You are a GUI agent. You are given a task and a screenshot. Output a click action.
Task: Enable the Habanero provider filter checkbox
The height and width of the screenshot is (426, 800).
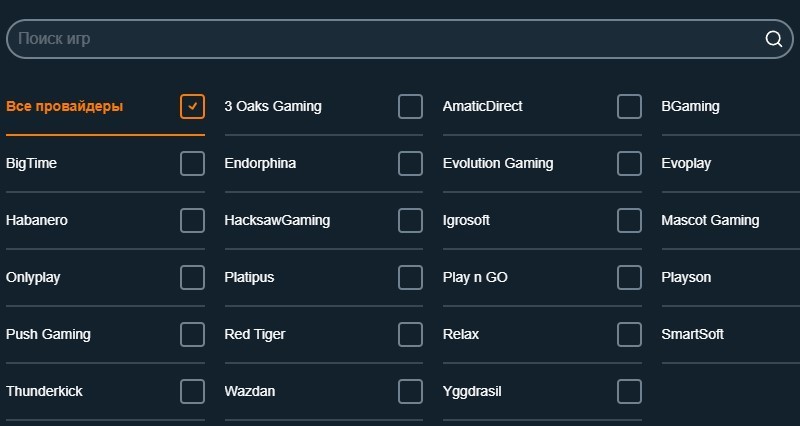coord(192,220)
